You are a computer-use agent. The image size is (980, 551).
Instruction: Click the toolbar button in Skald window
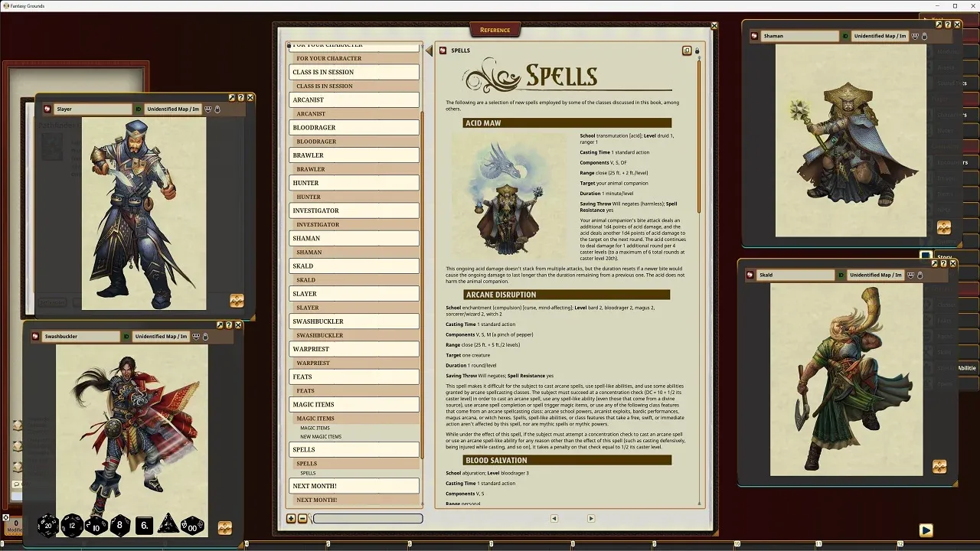click(x=939, y=466)
